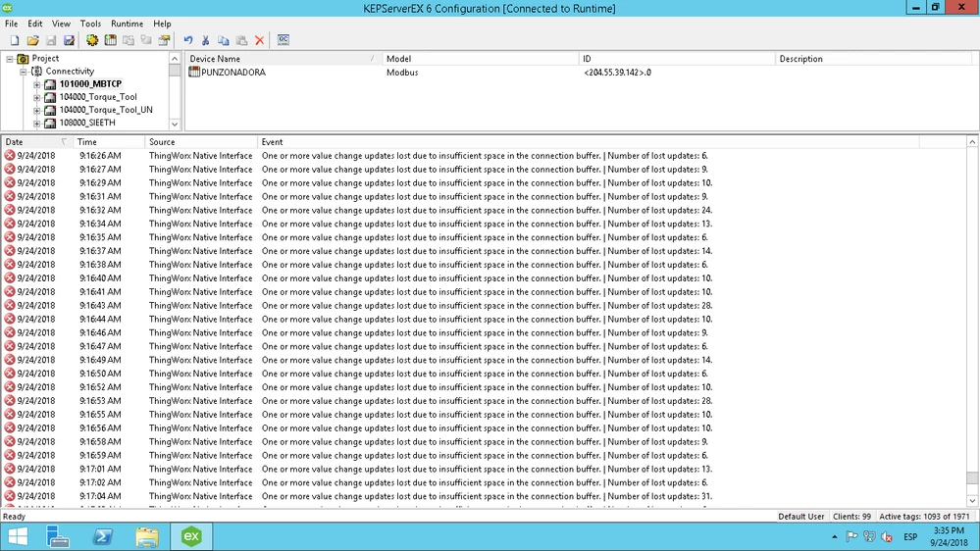Viewport: 980px width, 551px height.
Task: Click the ESP language indicator
Action: (910, 536)
